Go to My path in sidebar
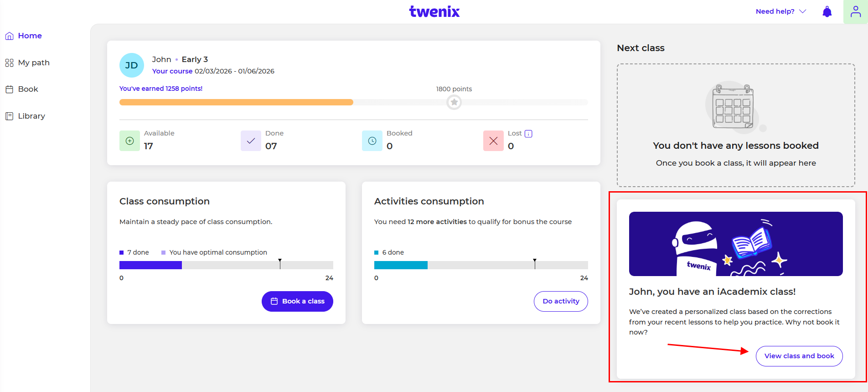This screenshot has height=392, width=868. click(33, 63)
